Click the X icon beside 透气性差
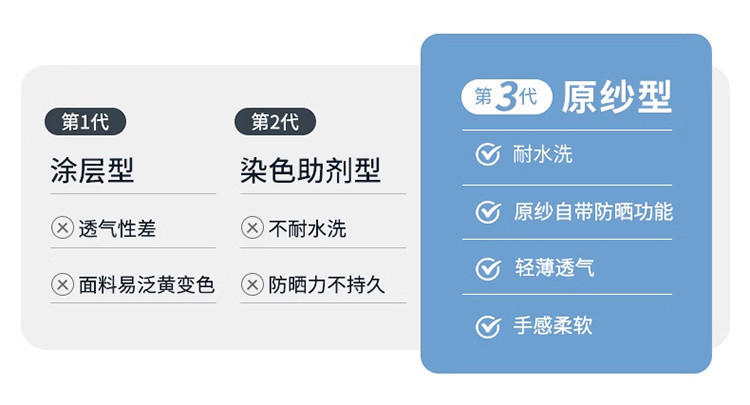750x405 pixels. click(x=62, y=229)
